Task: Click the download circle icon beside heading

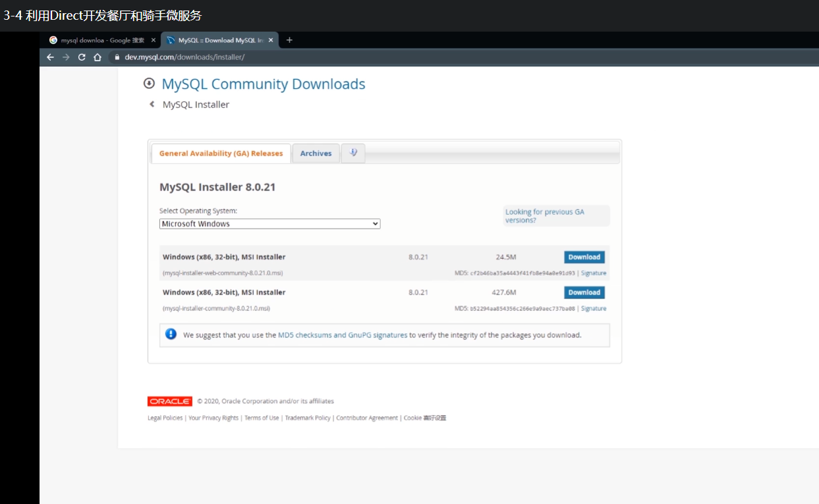Action: [x=149, y=84]
